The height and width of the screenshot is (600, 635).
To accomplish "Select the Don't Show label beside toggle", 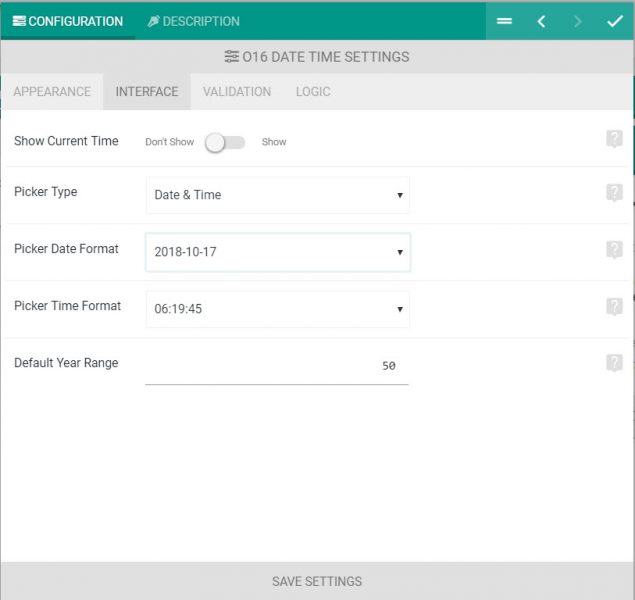I will tap(169, 142).
